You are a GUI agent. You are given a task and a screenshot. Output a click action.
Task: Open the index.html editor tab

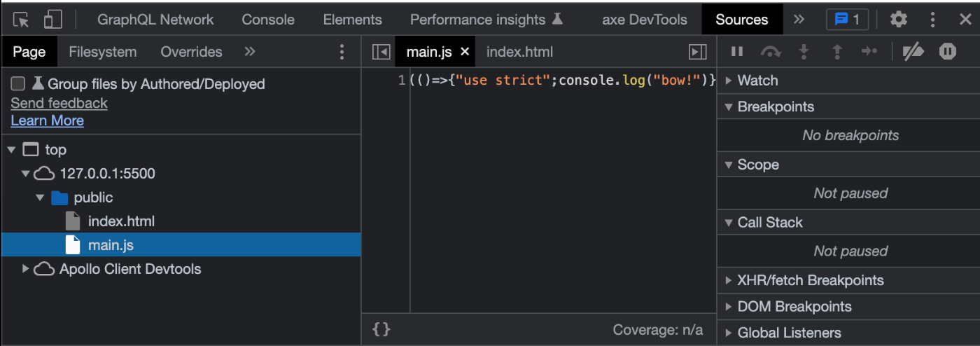(x=519, y=52)
